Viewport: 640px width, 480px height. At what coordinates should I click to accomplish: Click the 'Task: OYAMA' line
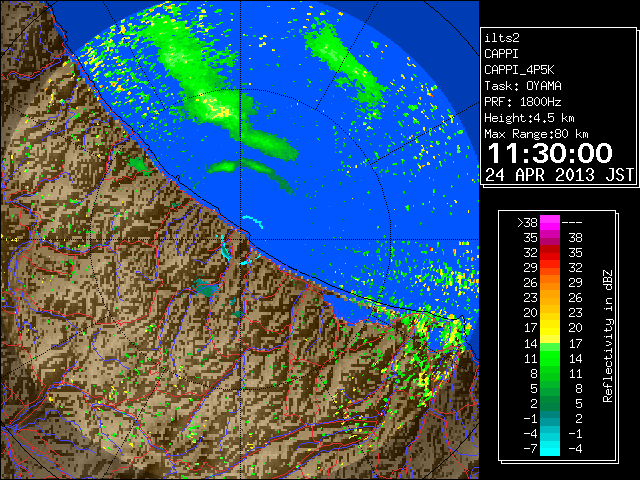523,86
